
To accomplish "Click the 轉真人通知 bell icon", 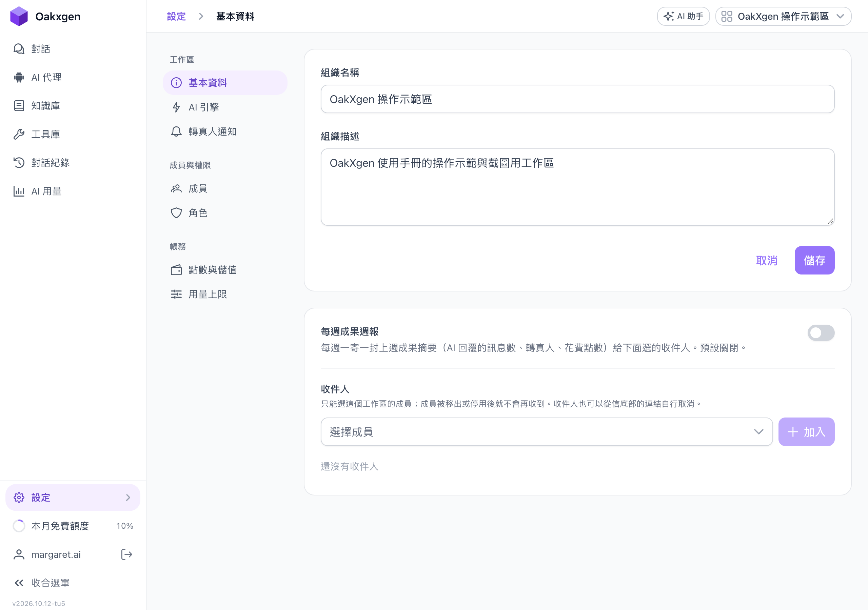I will pos(176,131).
